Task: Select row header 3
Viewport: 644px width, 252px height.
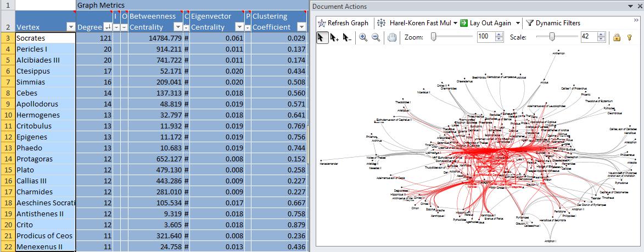Action: coord(7,38)
